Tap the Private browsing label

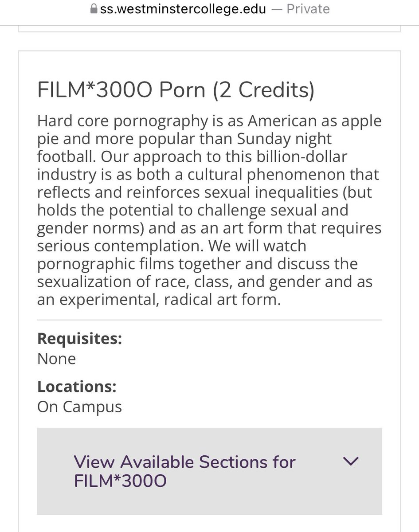(308, 9)
